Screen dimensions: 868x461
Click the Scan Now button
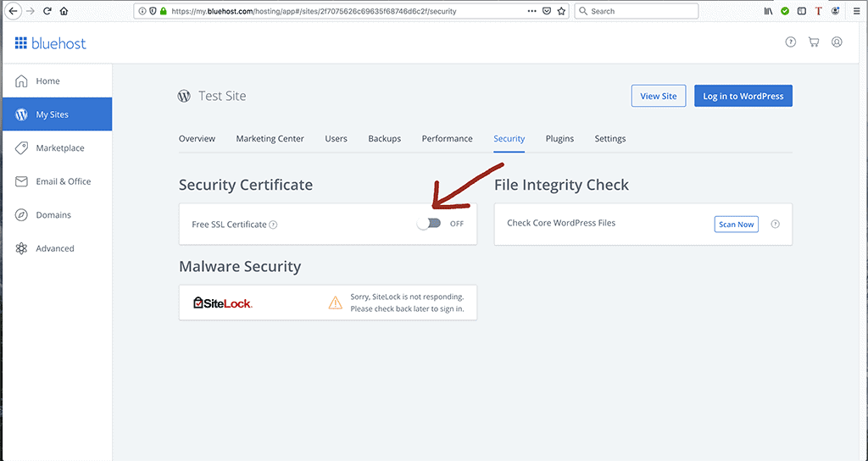click(736, 225)
